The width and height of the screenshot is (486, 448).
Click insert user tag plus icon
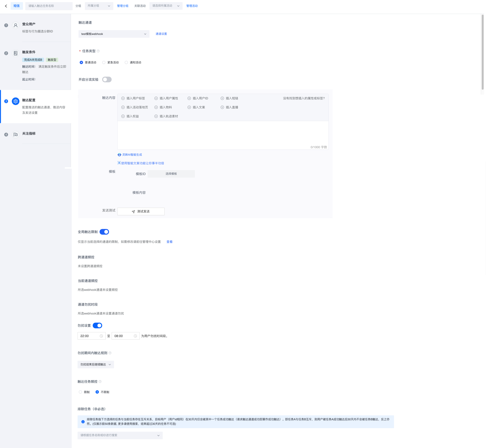[123, 98]
